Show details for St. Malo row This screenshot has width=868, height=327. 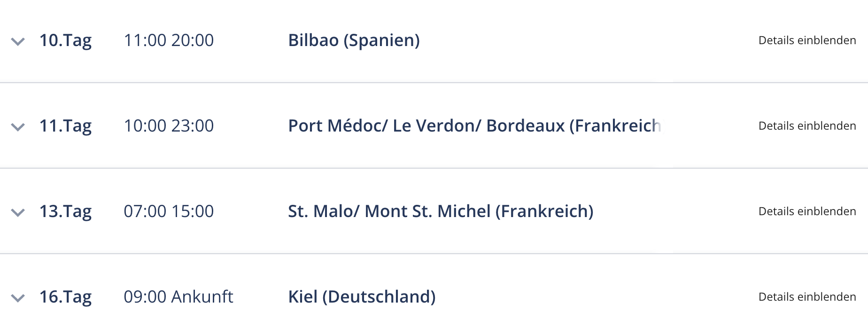tap(807, 211)
